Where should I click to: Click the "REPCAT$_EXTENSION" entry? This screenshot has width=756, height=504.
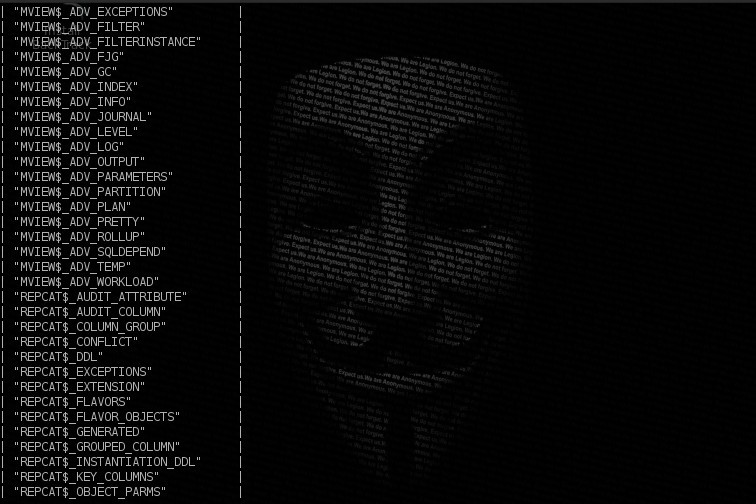tap(80, 387)
